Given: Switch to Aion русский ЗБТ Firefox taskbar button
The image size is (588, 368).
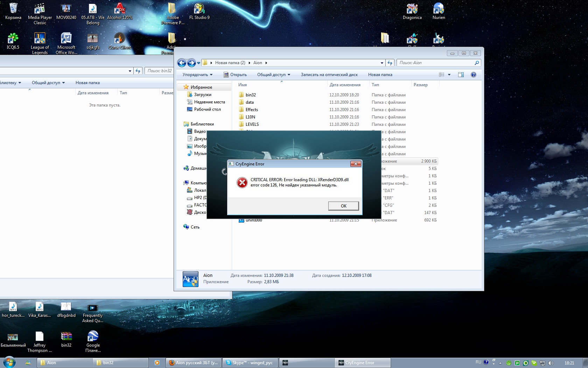Looking at the screenshot, I should tap(194, 363).
